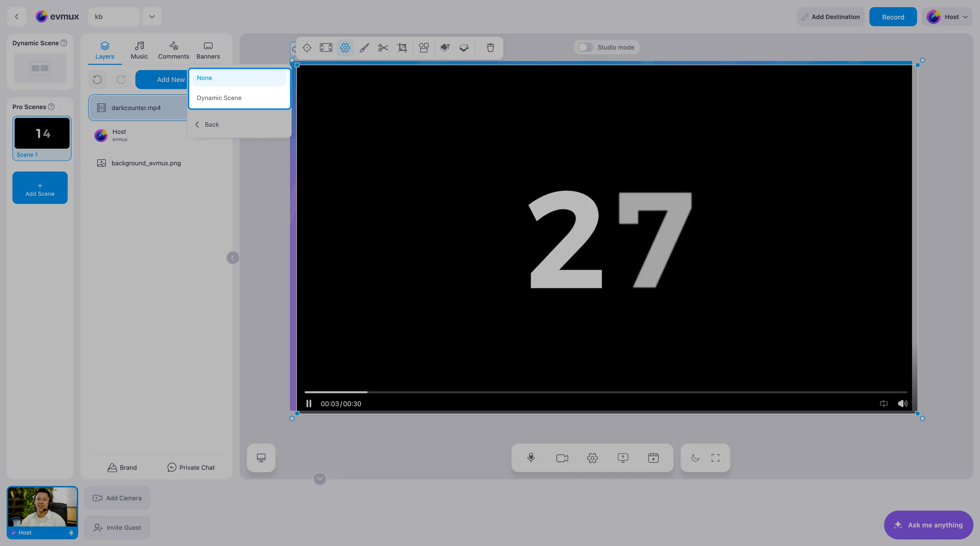Click the monitor display icon button

coord(261,458)
